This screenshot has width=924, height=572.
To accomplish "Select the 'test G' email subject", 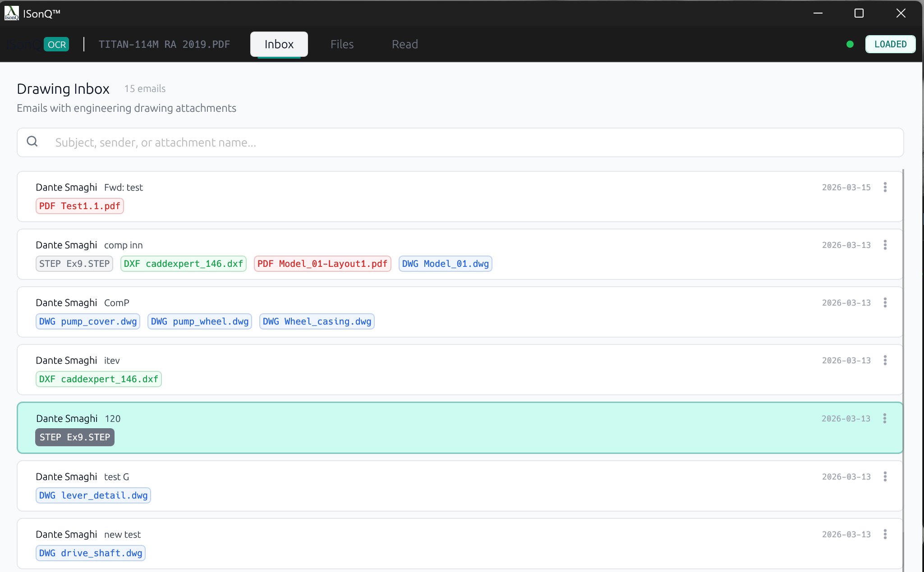I will [117, 476].
